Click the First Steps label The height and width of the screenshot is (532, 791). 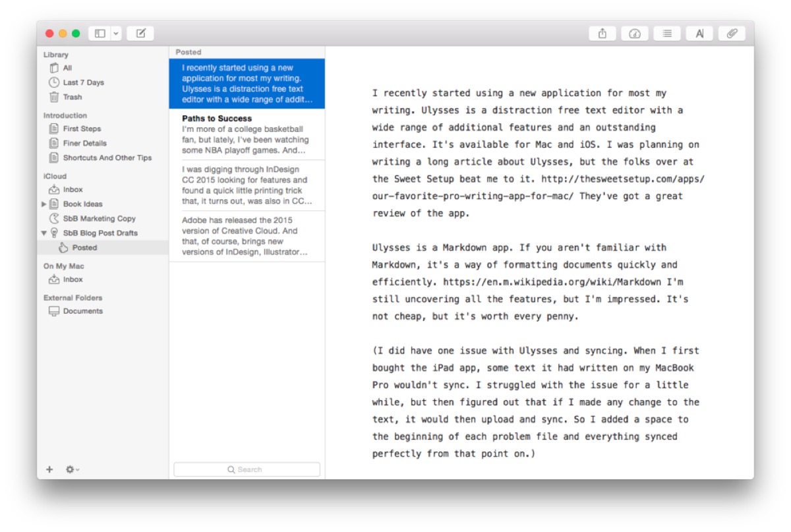pos(82,129)
